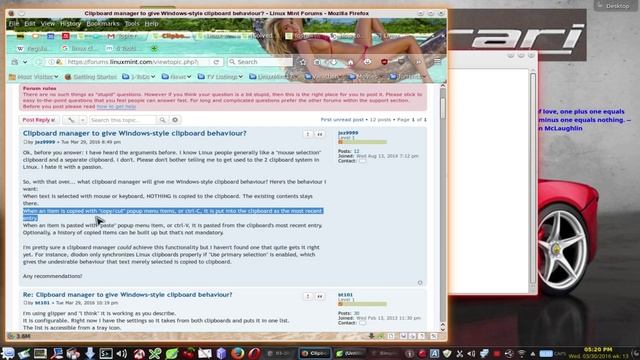The width and height of the screenshot is (640, 360).
Task: Open the Mint menu on taskbar
Action: click(8, 353)
